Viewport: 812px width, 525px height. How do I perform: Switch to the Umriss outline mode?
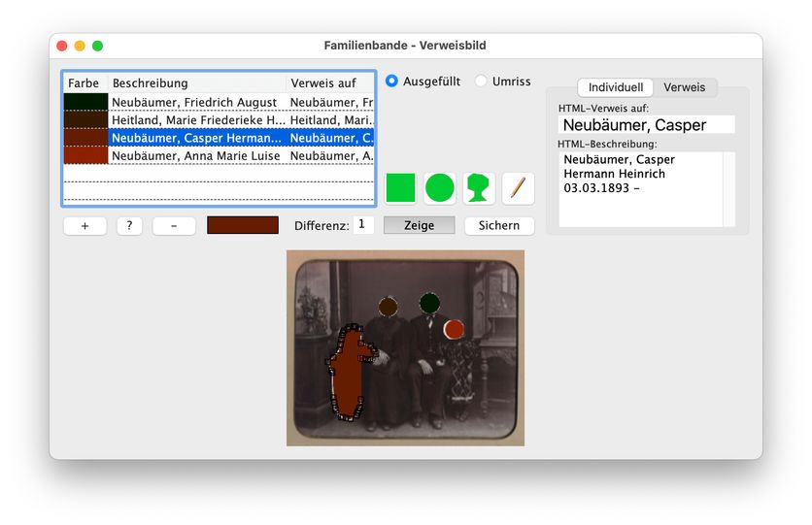click(x=481, y=82)
